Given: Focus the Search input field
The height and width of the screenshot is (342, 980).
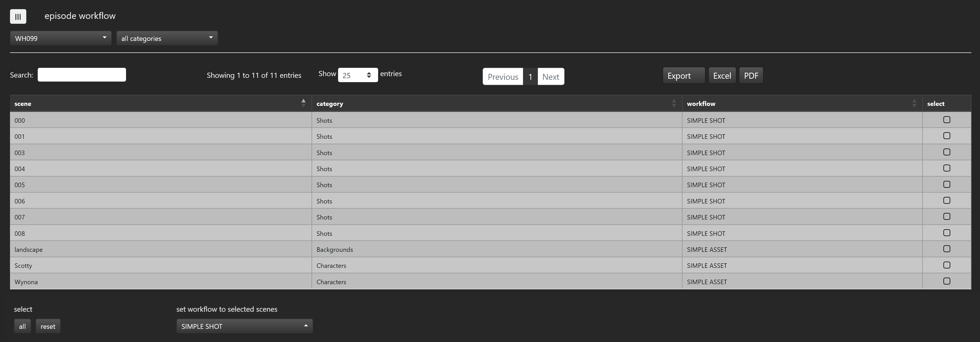Looking at the screenshot, I should click(82, 75).
